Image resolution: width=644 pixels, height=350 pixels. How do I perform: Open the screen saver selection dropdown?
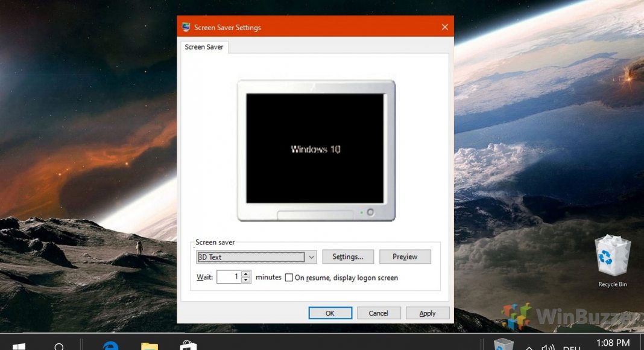coord(311,256)
